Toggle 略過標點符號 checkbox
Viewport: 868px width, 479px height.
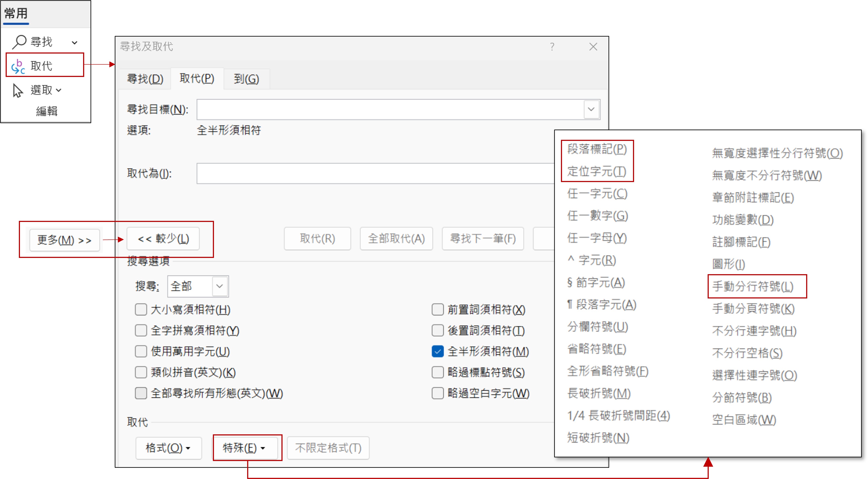[x=437, y=372]
